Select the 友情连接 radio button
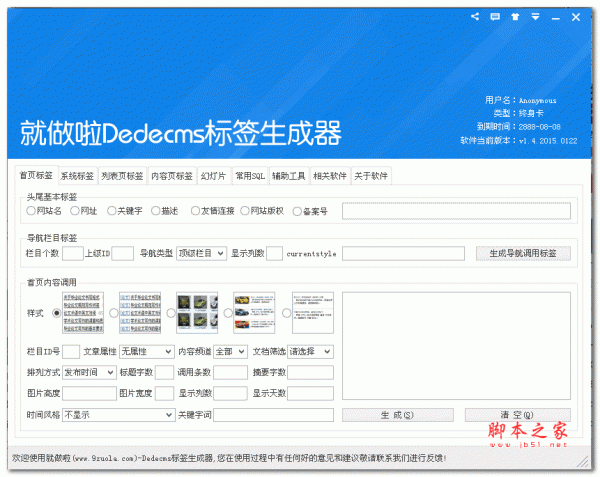The image size is (600, 477). (x=195, y=211)
